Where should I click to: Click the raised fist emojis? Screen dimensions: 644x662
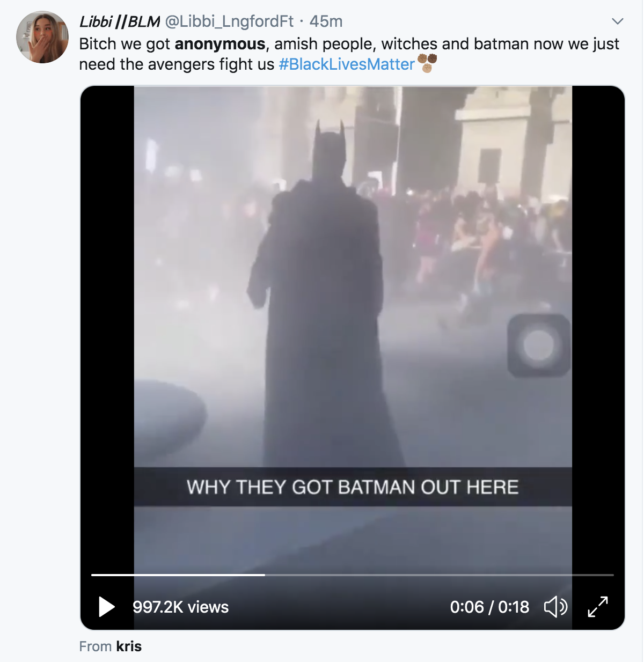pyautogui.click(x=427, y=63)
